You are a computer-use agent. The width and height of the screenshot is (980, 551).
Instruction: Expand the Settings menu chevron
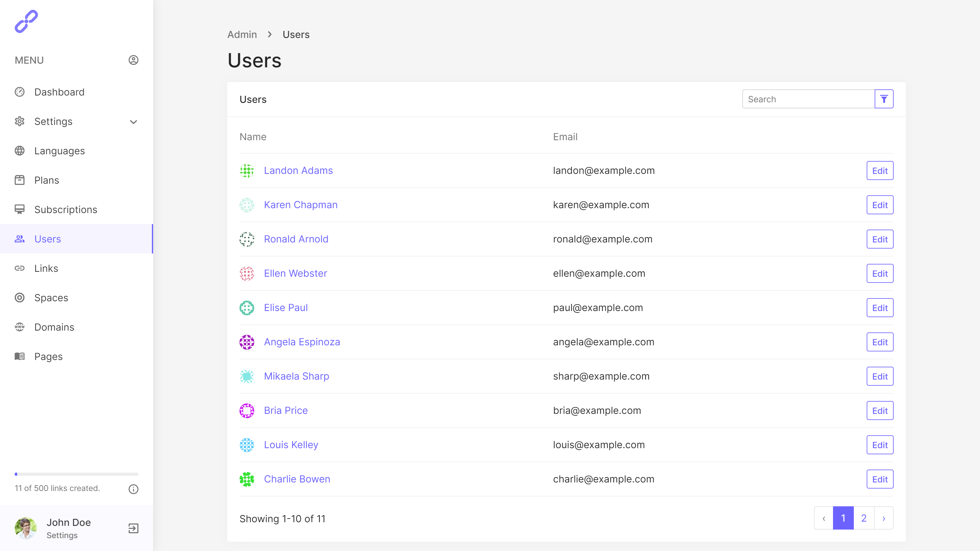[133, 122]
